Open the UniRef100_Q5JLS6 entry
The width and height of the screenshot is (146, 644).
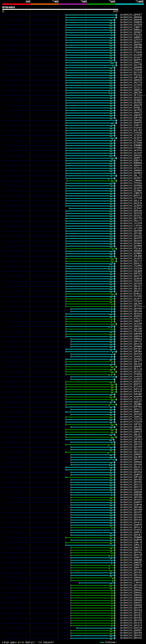click(131, 369)
